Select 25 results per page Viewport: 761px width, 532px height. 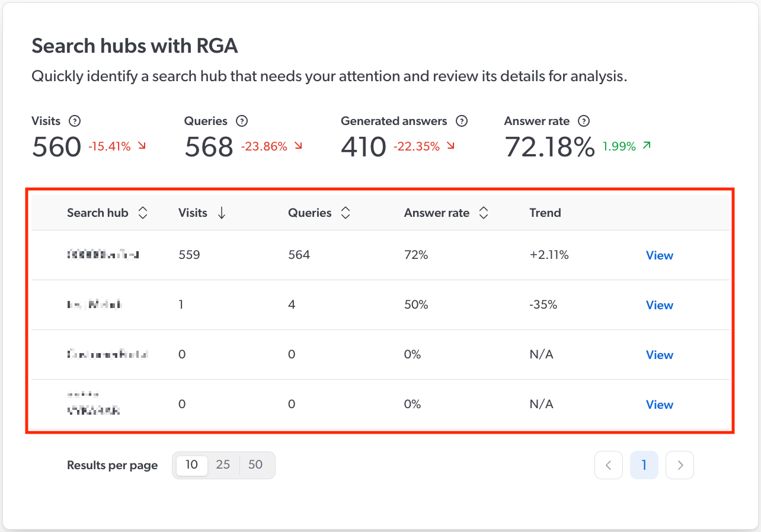click(x=223, y=464)
